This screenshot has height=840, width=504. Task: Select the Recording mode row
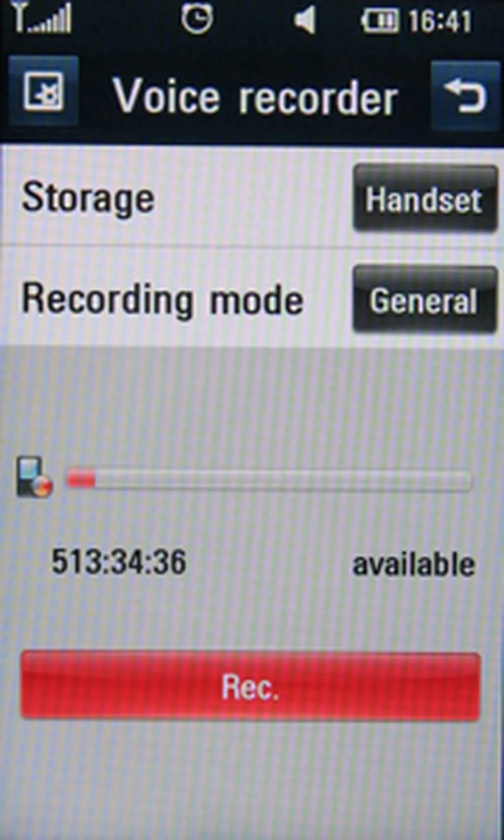(252, 297)
